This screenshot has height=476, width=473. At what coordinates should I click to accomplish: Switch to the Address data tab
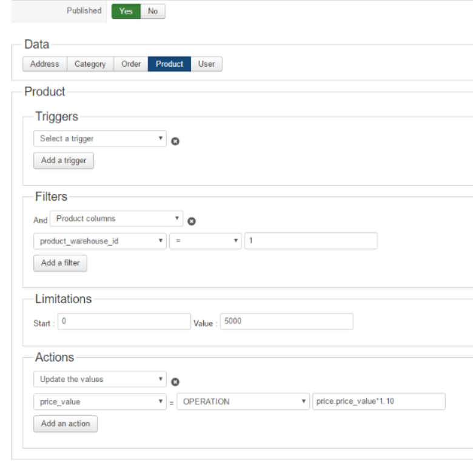pyautogui.click(x=45, y=64)
